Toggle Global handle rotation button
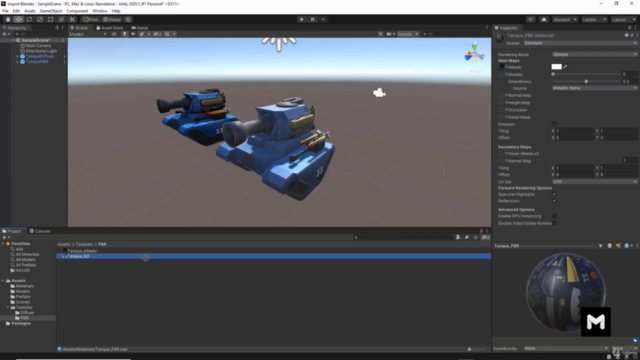This screenshot has width=640, height=360. pyautogui.click(x=112, y=20)
